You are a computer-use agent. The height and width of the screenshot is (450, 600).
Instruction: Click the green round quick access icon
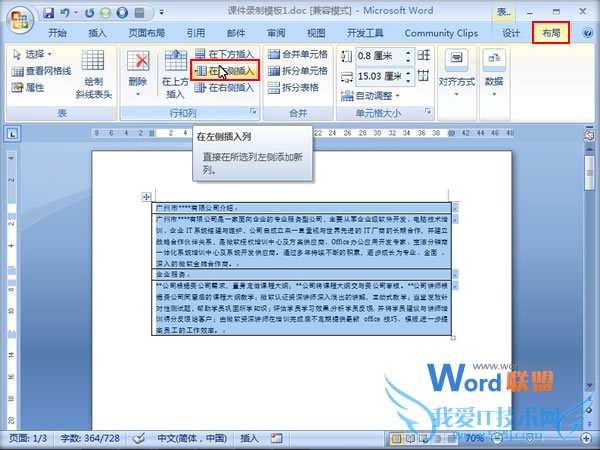click(x=105, y=13)
